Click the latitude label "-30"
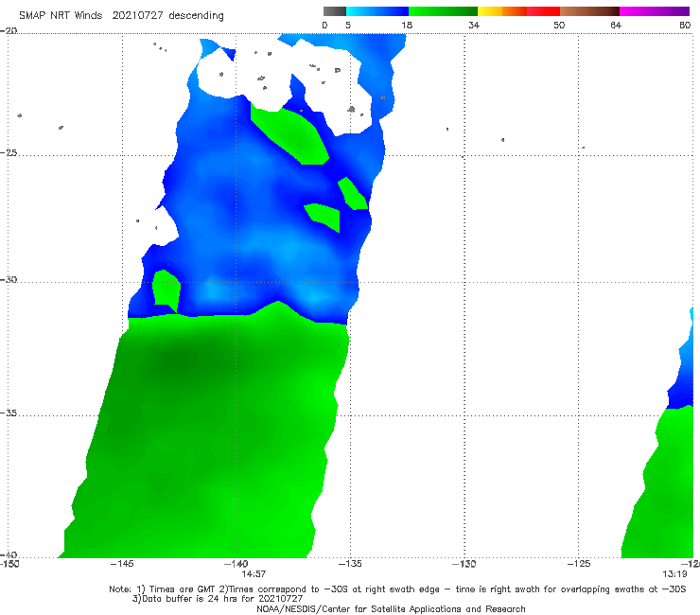This screenshot has width=700, height=615. click(x=9, y=279)
